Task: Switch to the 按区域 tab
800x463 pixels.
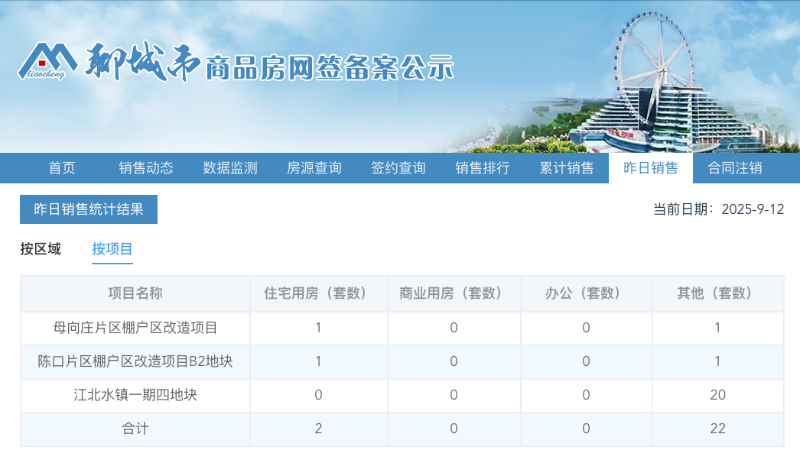Action: (x=41, y=249)
